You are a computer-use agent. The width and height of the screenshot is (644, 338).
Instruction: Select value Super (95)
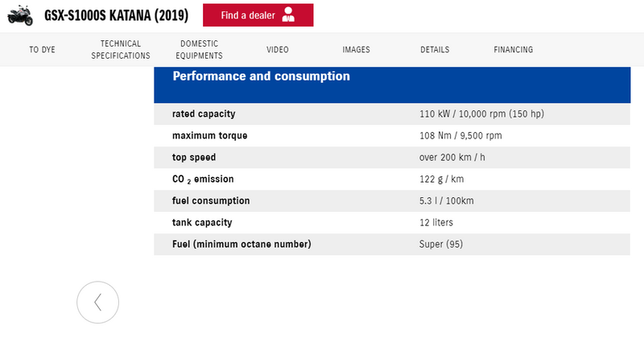point(441,244)
